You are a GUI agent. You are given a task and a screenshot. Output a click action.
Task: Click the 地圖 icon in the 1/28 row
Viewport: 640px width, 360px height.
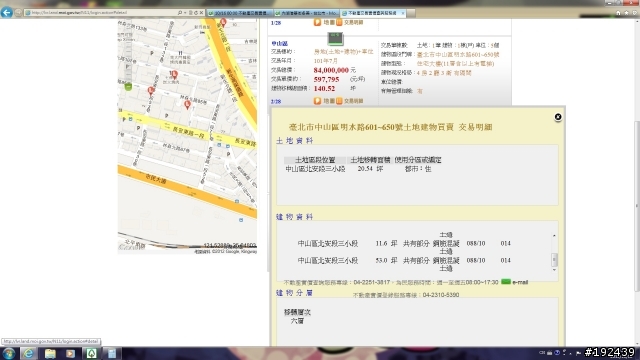click(317, 22)
